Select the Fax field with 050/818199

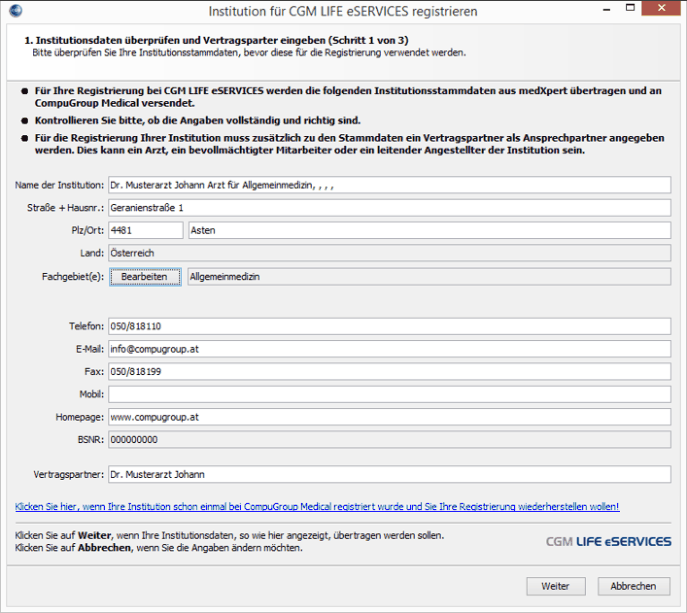pos(390,372)
